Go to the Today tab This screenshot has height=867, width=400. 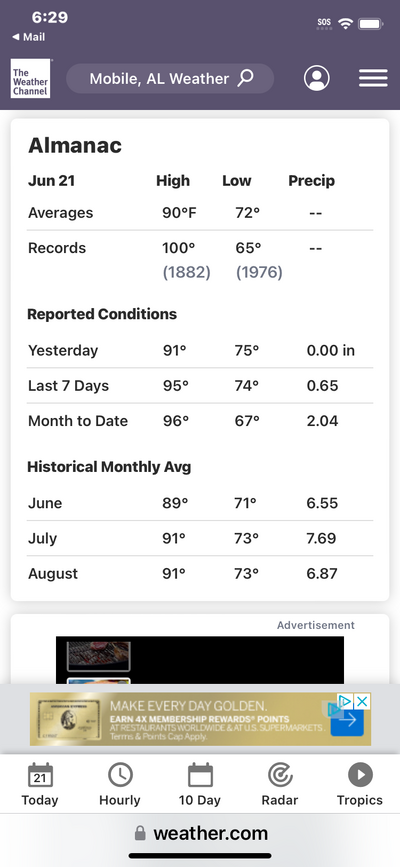click(40, 784)
